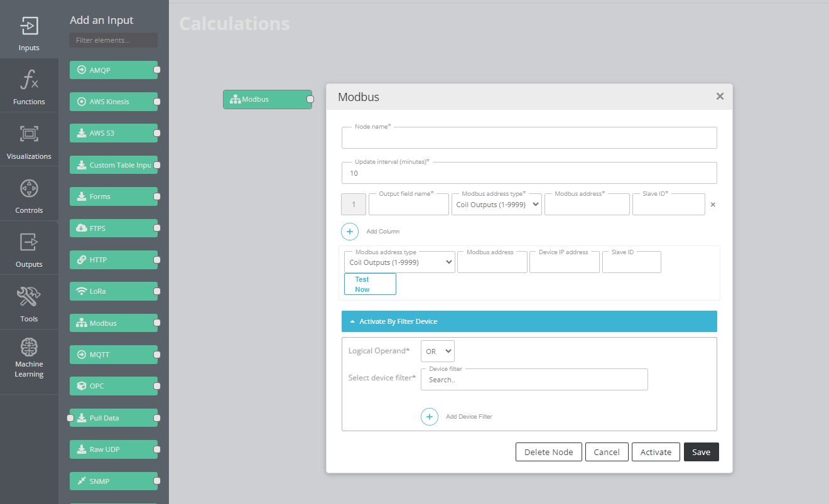Open the Device filter search box
The height and width of the screenshot is (504, 829).
click(x=534, y=380)
